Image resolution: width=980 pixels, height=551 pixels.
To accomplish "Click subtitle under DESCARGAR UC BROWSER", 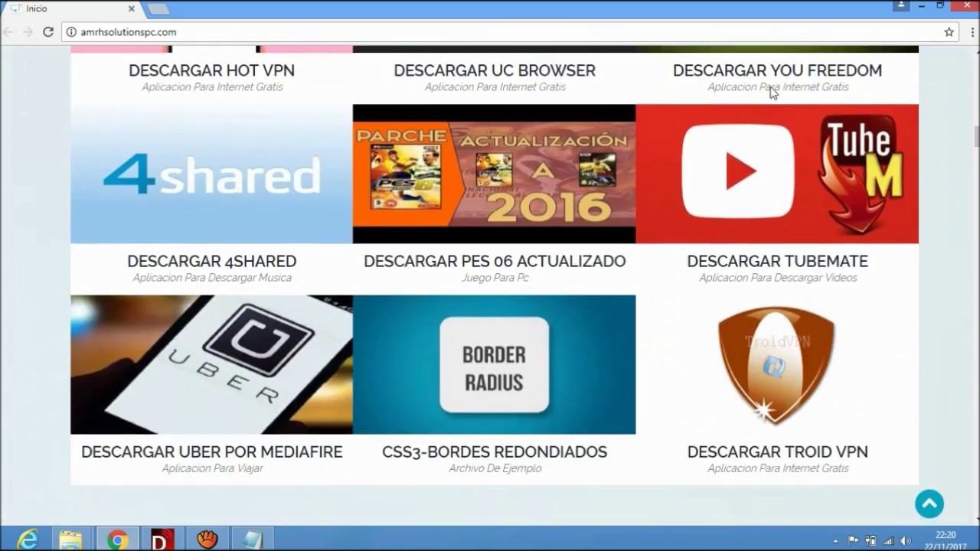I will pos(495,87).
